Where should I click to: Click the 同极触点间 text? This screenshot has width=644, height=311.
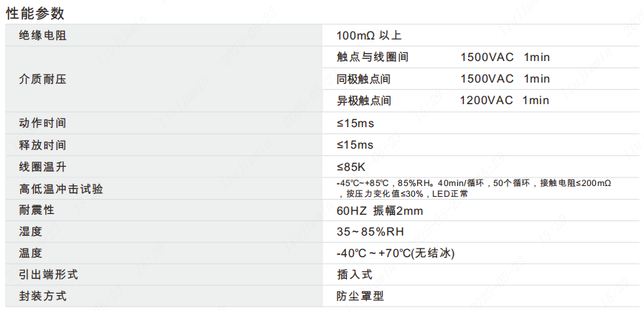pos(365,79)
